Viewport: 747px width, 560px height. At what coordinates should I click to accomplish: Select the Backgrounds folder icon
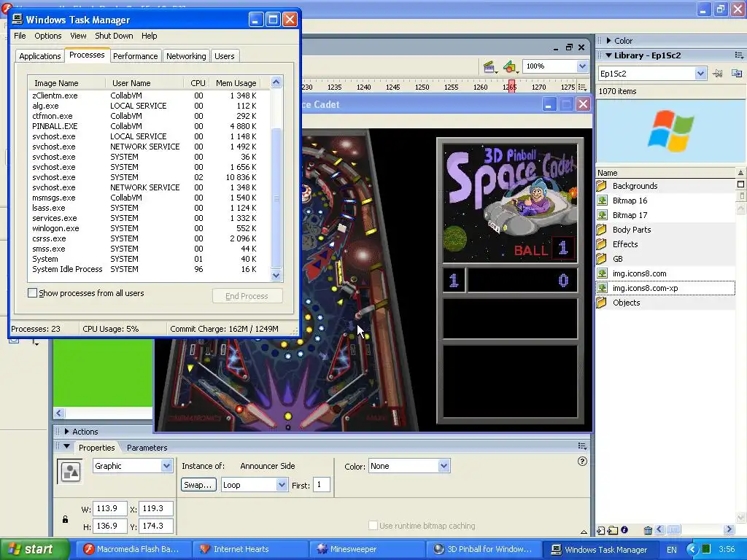[x=602, y=186]
